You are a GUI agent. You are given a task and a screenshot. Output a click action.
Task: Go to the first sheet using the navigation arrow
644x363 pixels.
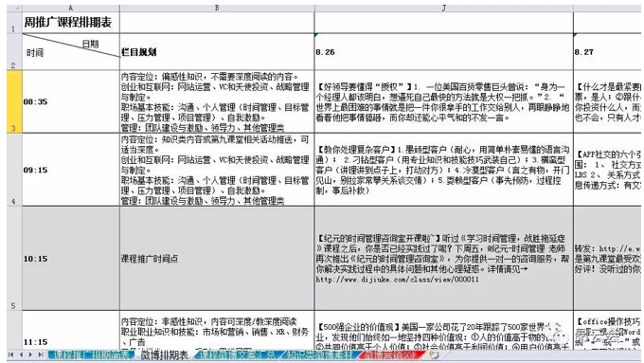tap(10, 354)
